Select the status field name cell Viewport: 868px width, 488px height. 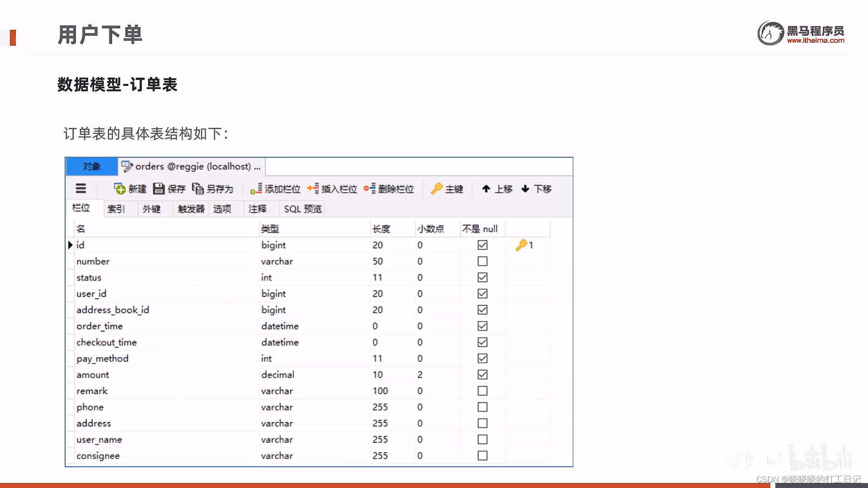[x=167, y=277]
